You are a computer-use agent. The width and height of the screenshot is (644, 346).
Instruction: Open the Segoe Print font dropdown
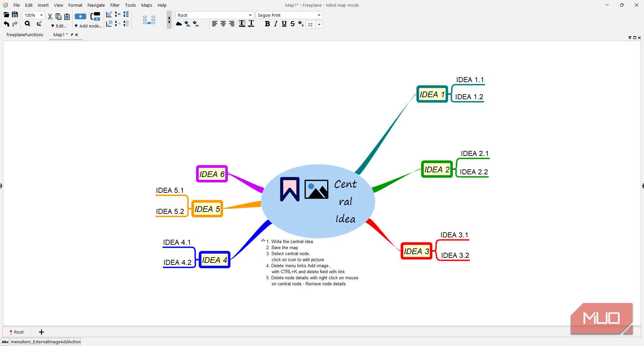pyautogui.click(x=319, y=15)
